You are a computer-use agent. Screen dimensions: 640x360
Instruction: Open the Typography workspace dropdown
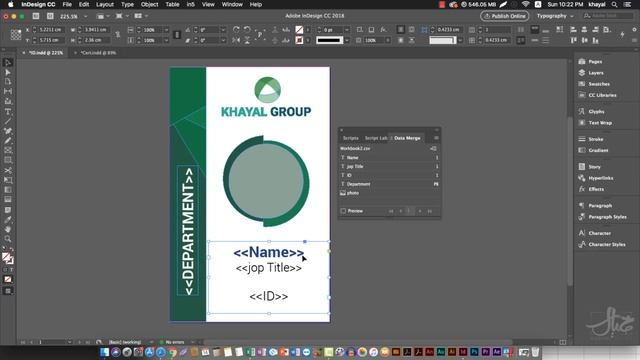coord(555,16)
